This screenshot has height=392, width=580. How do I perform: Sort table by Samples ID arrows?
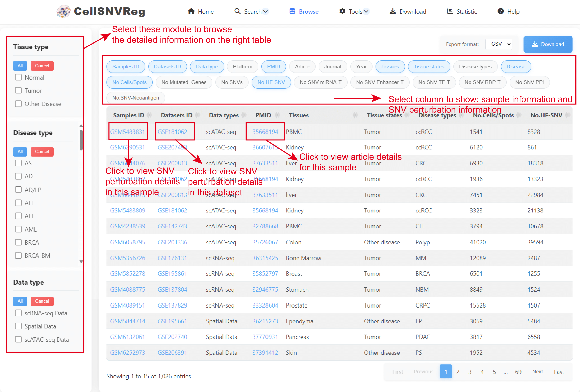point(150,115)
